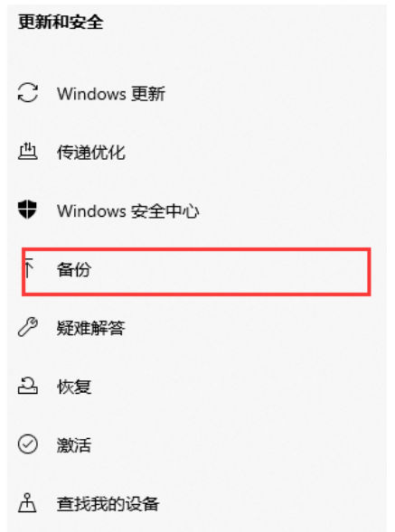
Task: Click the Windows 更新 refresh arrows icon
Action: click(28, 92)
